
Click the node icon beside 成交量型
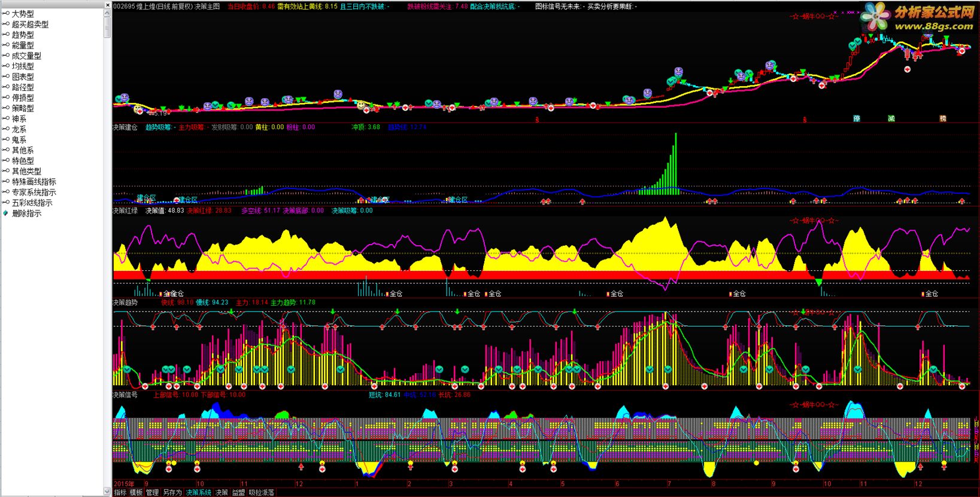click(x=6, y=56)
